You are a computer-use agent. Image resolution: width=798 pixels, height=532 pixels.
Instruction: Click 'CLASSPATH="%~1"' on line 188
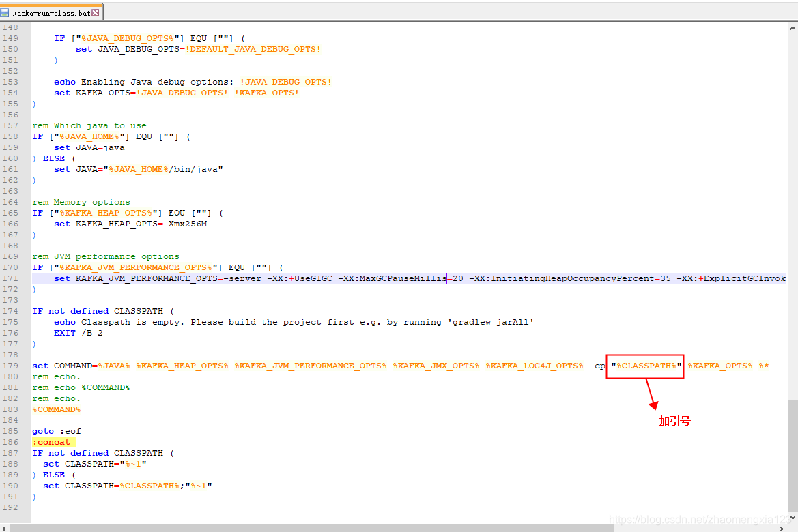(x=105, y=464)
